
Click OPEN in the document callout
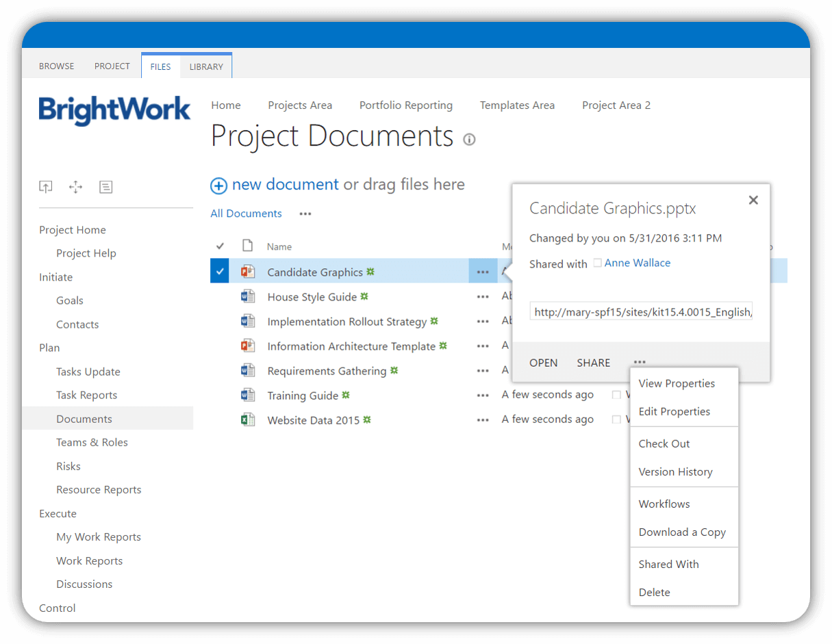tap(543, 363)
